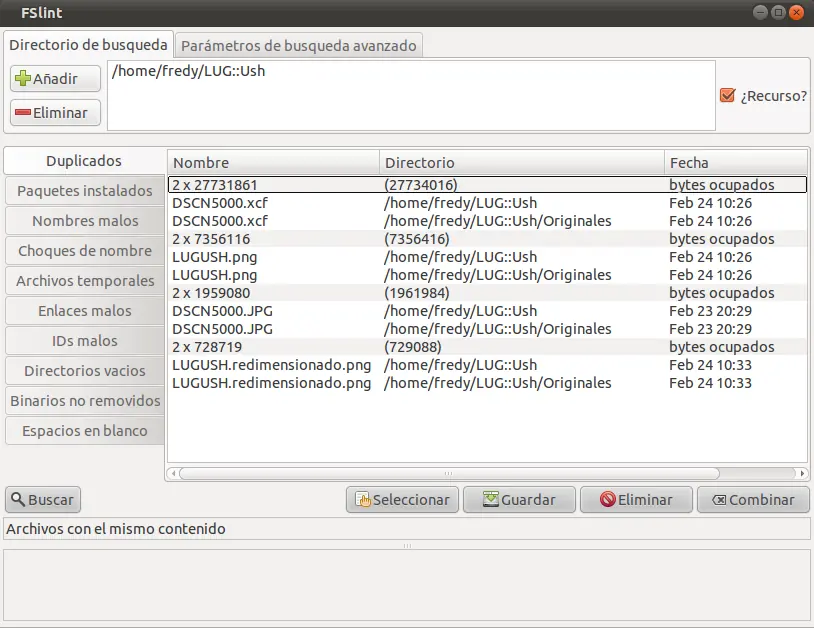Click the red minus icon beside the path list

coord(22,113)
